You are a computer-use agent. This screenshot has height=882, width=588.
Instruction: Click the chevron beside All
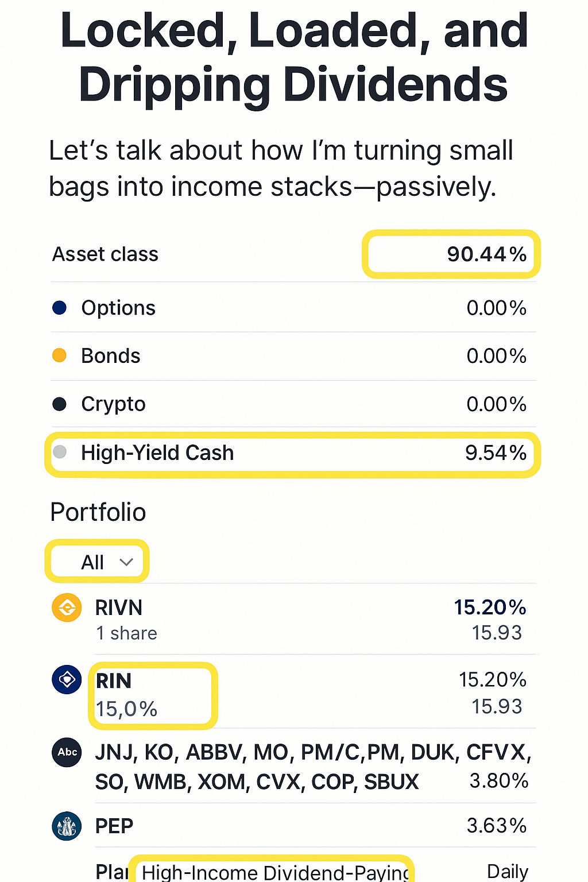[x=126, y=562]
